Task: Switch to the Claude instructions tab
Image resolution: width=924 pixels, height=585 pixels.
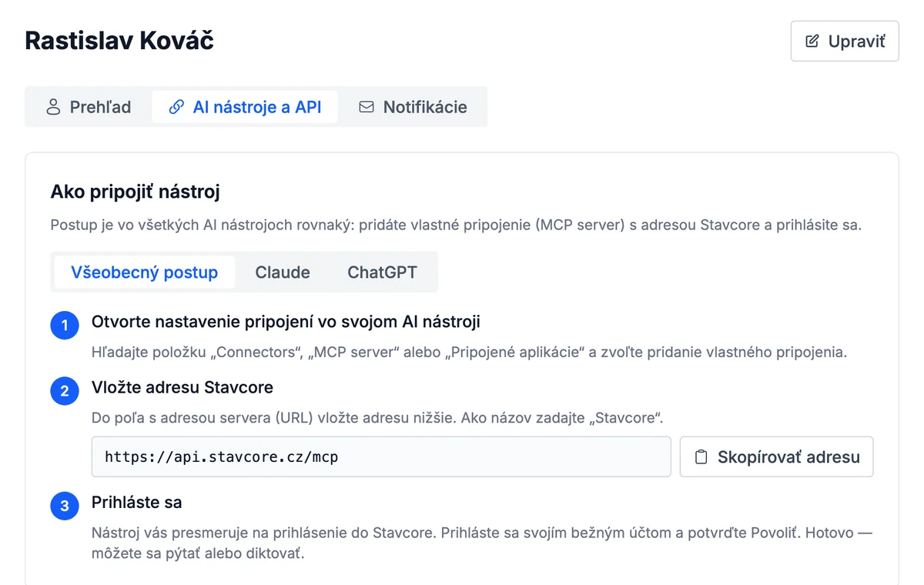Action: (283, 272)
